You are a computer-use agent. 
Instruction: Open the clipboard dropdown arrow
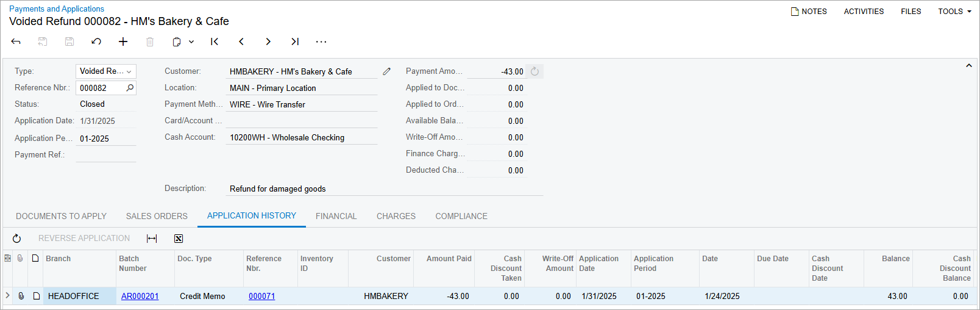coord(191,41)
